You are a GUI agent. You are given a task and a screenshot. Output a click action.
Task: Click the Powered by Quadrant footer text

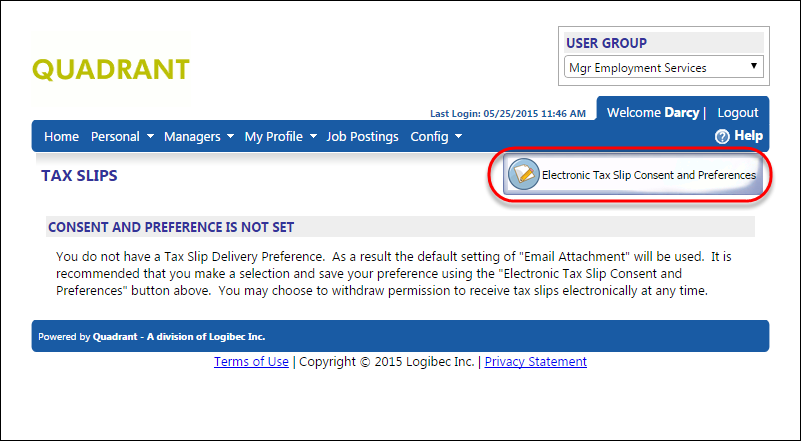[x=152, y=337]
